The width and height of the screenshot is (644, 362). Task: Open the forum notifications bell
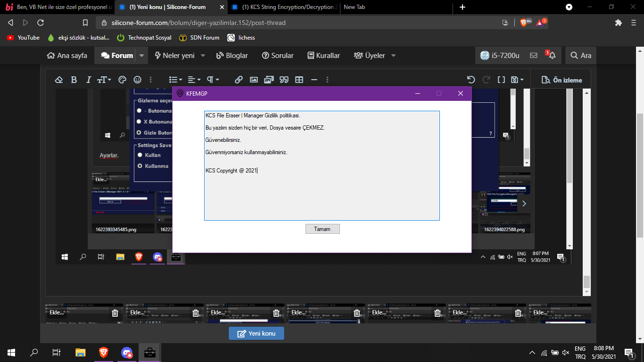tap(551, 55)
